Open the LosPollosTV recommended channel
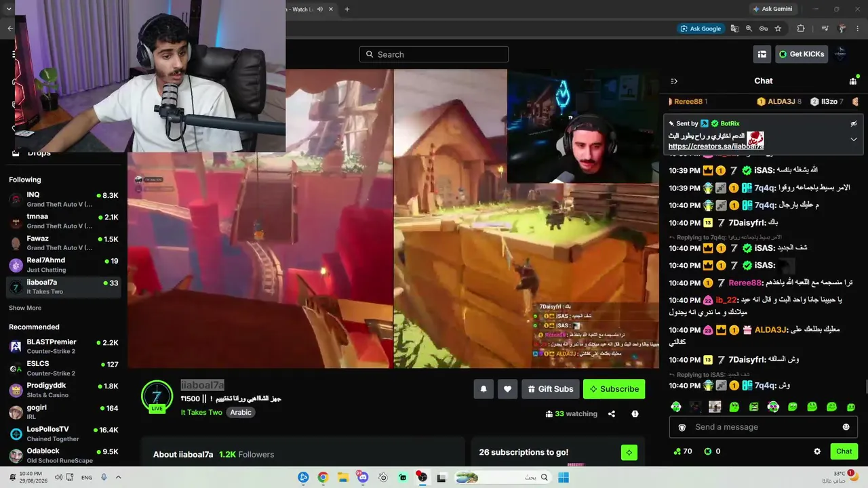The image size is (868, 488). [x=64, y=434]
